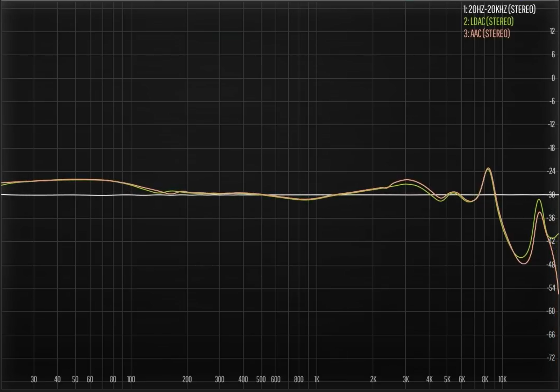This screenshot has height=392, width=560.
Task: Toggle the AAC (STEREO) legend entry
Action: (487, 34)
